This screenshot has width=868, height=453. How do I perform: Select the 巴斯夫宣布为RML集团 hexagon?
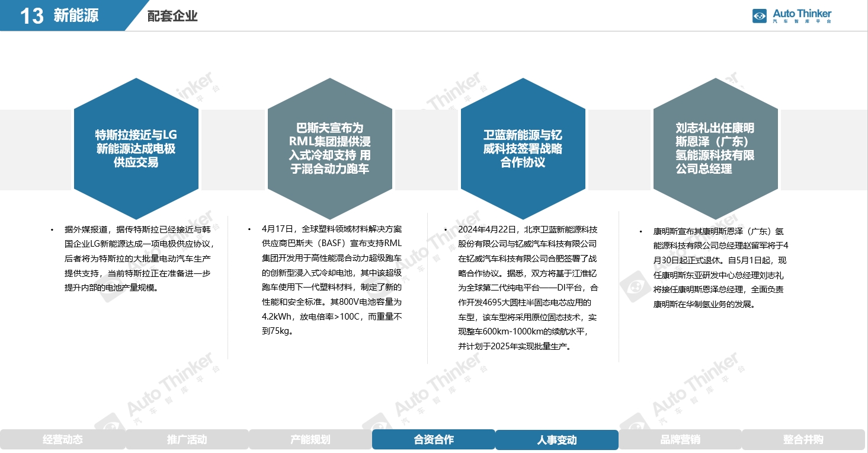329,149
